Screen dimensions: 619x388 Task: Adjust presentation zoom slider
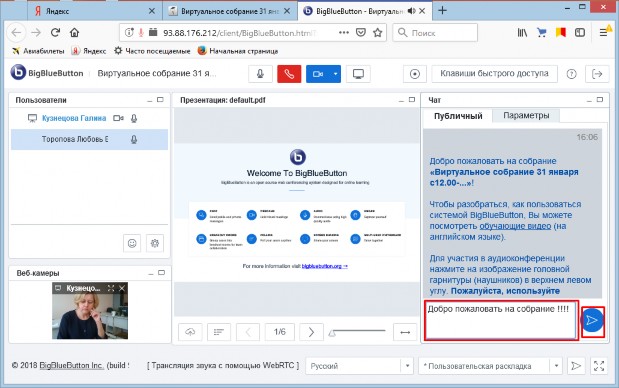tap(357, 332)
